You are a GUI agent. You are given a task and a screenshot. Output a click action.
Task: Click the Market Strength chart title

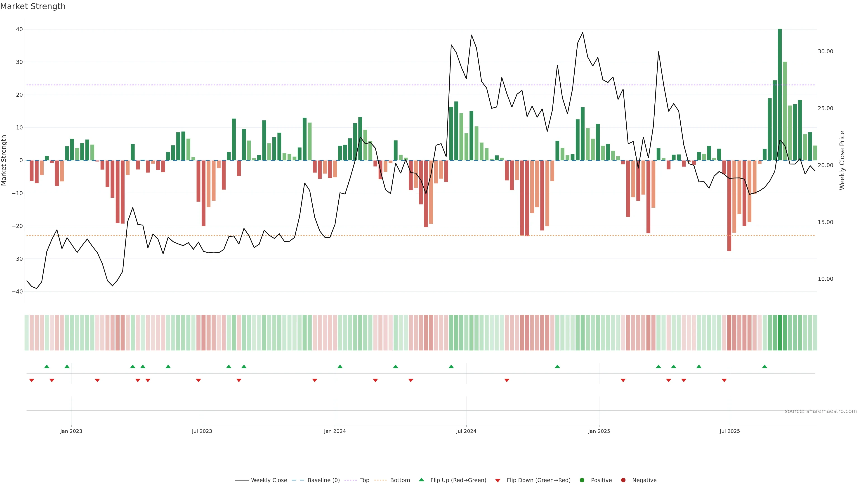tap(33, 6)
